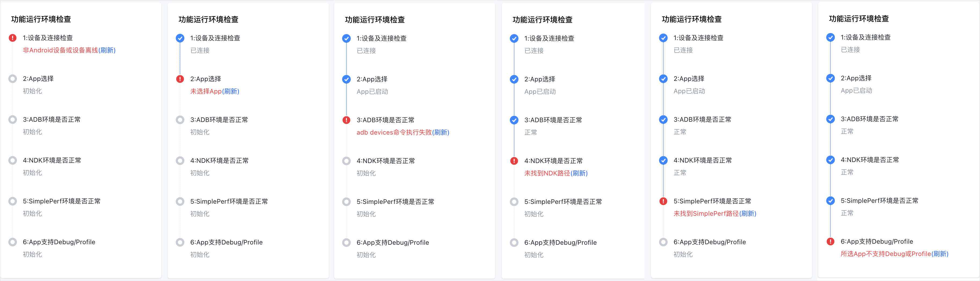This screenshot has height=281, width=980.
Task: Select red text 未选择App
Action: coord(206,91)
